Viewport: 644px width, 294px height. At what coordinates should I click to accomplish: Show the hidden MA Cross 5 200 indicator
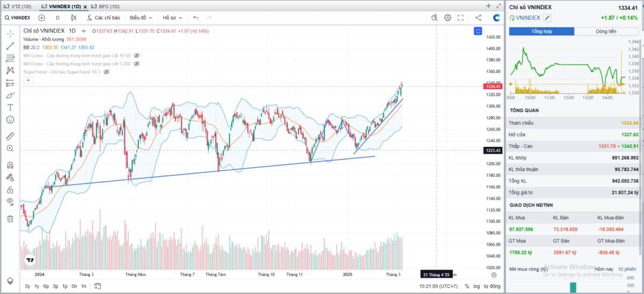click(x=137, y=63)
